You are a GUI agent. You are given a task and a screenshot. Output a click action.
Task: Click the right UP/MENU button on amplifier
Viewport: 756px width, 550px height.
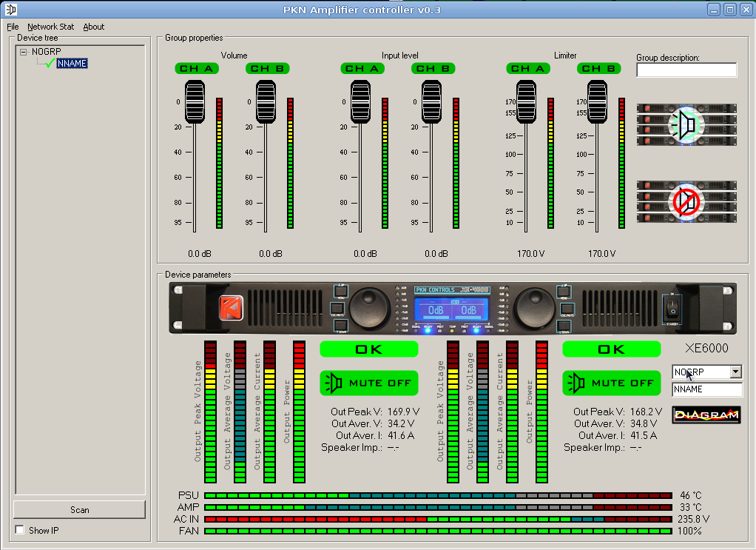(x=564, y=291)
